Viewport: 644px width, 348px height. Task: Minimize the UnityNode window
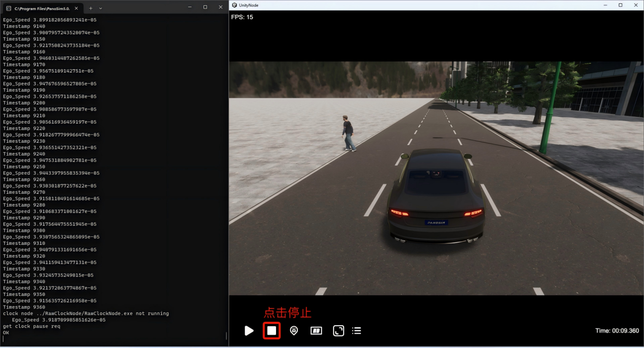(606, 5)
